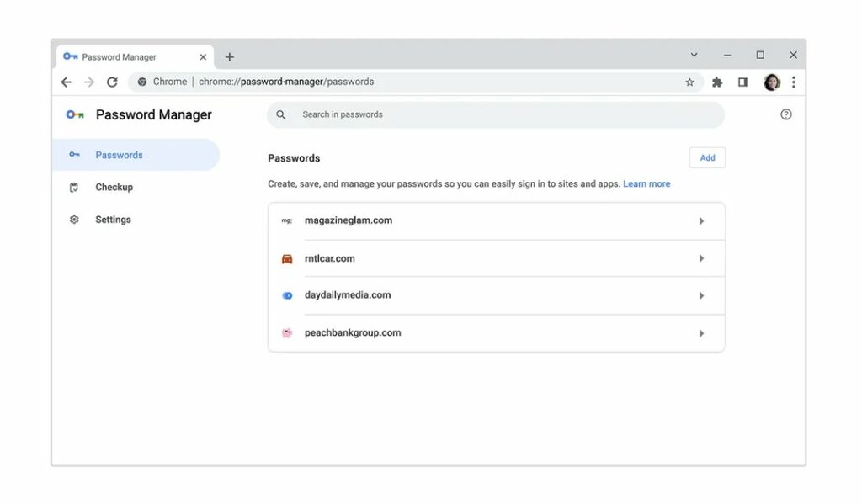
Task: Close the Password Manager tab
Action: click(203, 56)
